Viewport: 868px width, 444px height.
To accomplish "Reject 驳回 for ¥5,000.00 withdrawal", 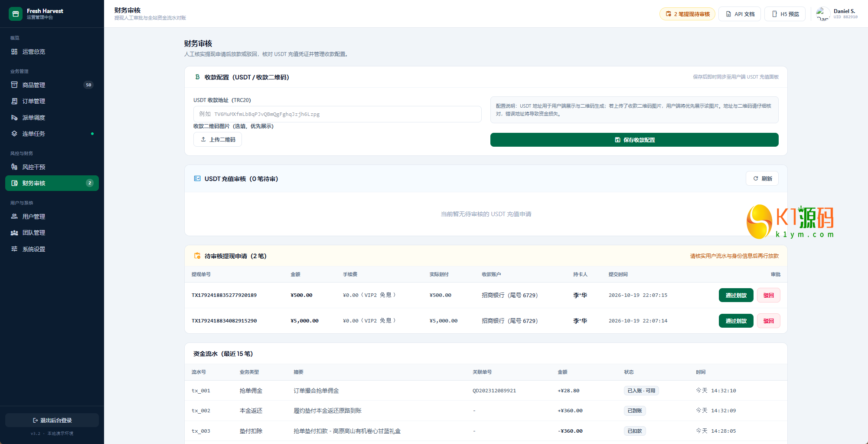I will (x=768, y=321).
